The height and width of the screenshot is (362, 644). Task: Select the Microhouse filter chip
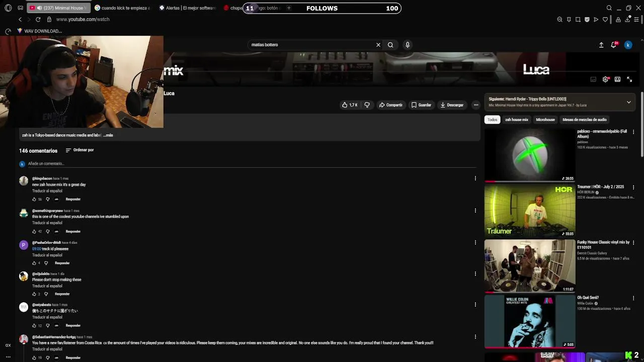point(545,120)
